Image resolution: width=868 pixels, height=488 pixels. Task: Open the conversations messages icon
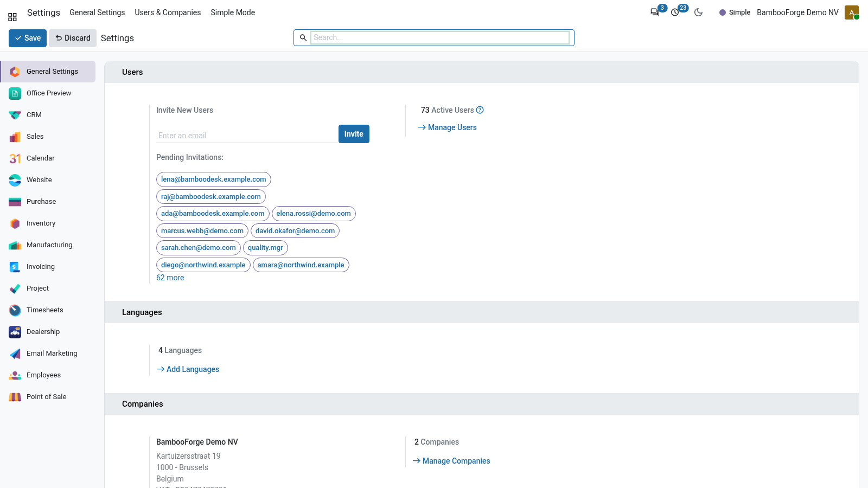point(655,12)
